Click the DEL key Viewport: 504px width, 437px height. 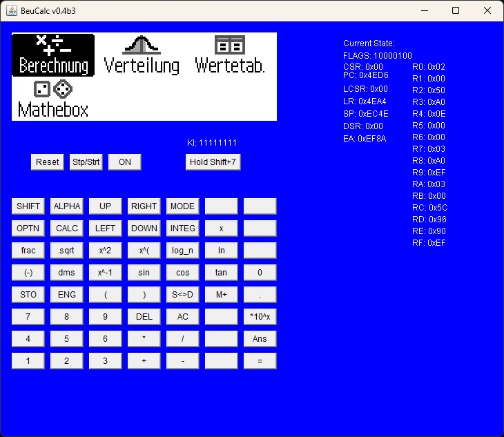[144, 317]
